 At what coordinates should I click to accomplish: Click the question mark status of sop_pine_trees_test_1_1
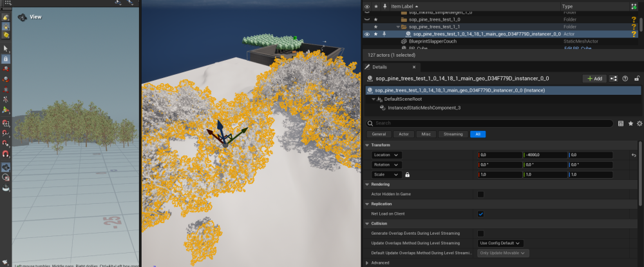coord(634,26)
